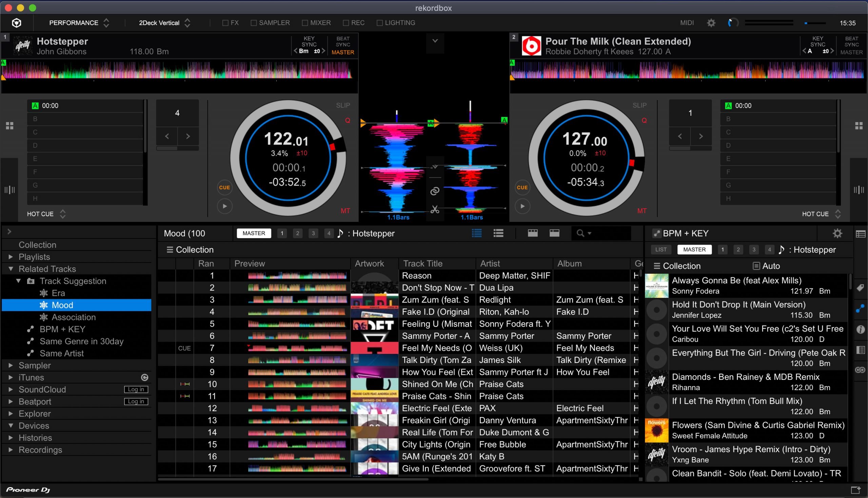Viewport: 868px width, 498px height.
Task: Click the rekordbox logo icon
Action: (x=16, y=23)
